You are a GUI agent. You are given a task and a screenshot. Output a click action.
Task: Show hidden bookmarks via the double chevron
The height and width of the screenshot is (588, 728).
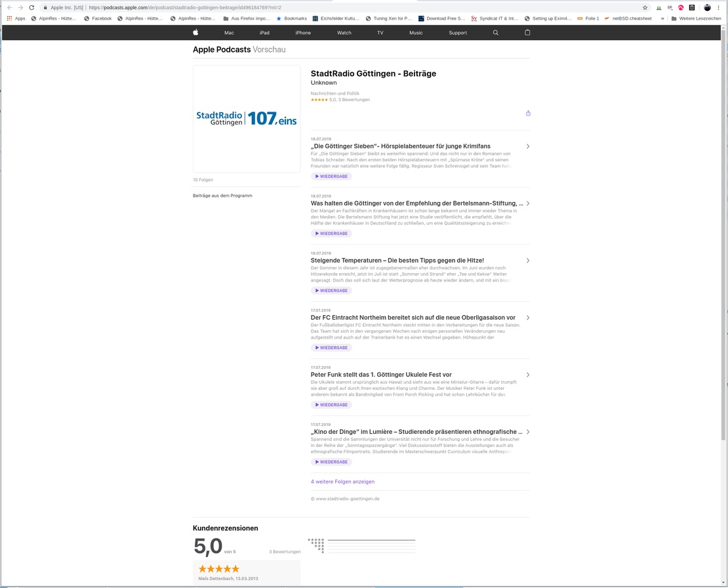(662, 18)
